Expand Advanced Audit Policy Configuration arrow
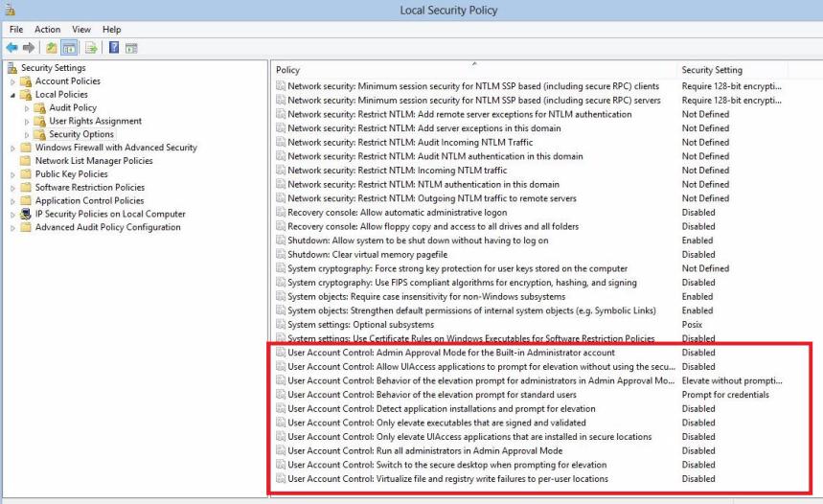 (12, 228)
